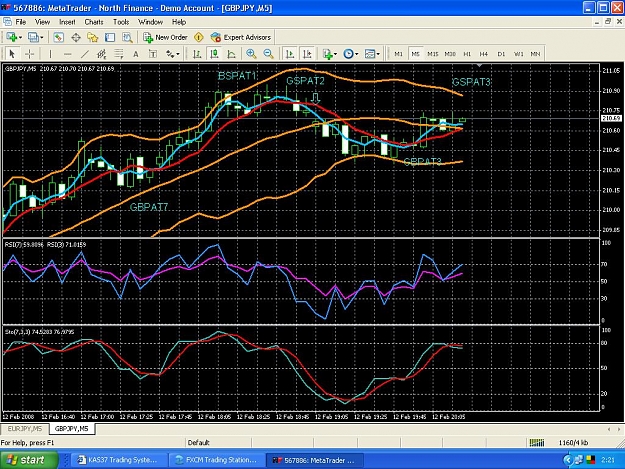
Task: Open the Insert menu
Action: point(67,22)
